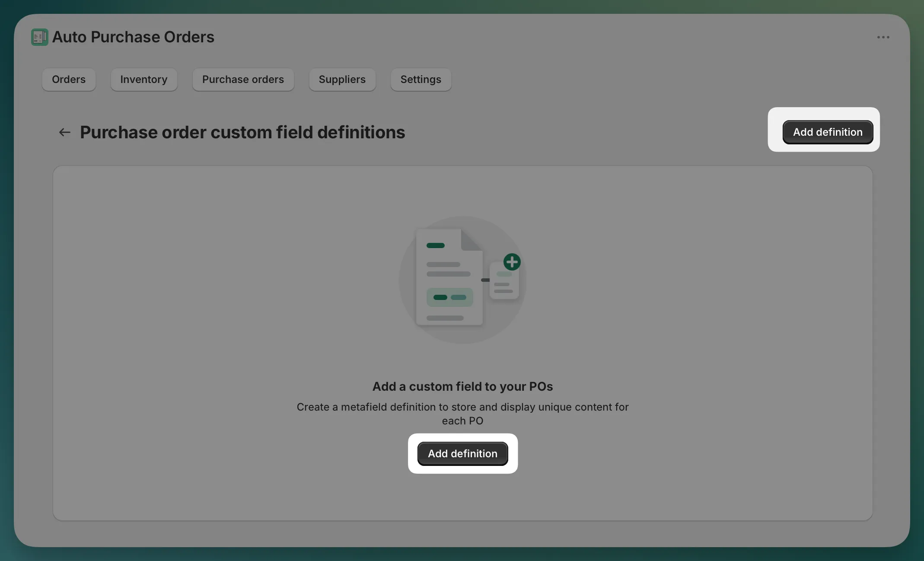Click 'Purchase order custom field definitions' heading
The width and height of the screenshot is (924, 561).
242,132
